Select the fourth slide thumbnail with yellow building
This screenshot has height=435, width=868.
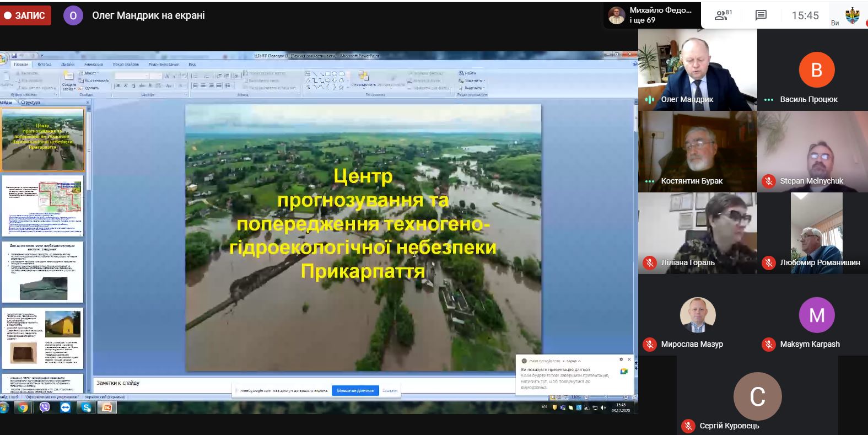point(43,338)
